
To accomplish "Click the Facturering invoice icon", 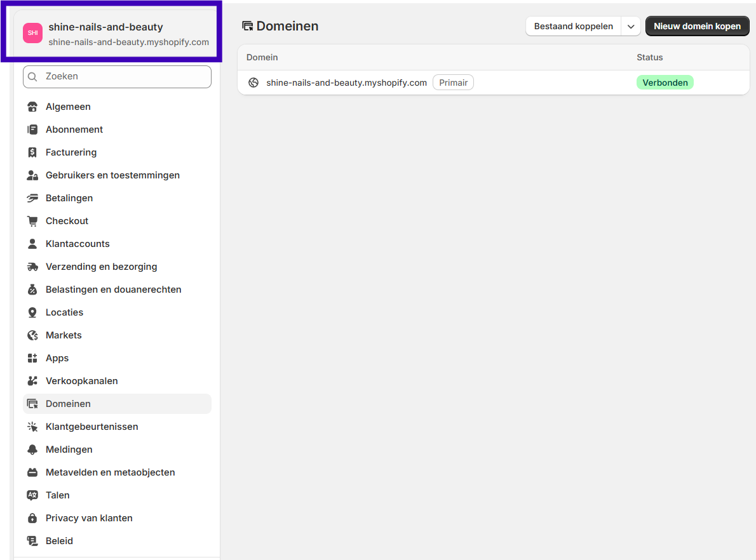I will pyautogui.click(x=32, y=152).
